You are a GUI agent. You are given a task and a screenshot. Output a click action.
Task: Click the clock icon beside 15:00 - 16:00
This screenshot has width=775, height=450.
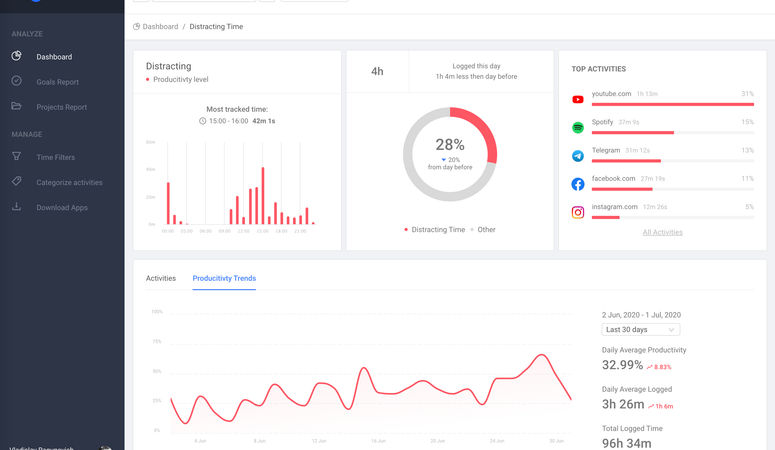(x=202, y=121)
